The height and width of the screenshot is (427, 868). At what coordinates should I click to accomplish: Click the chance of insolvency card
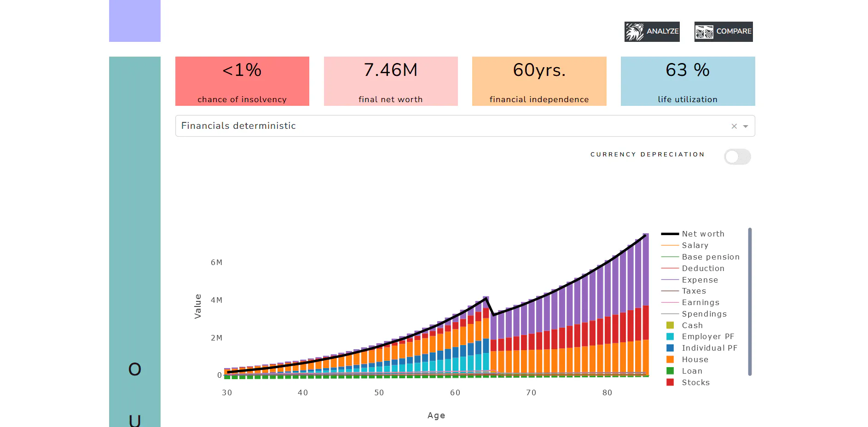click(x=242, y=81)
